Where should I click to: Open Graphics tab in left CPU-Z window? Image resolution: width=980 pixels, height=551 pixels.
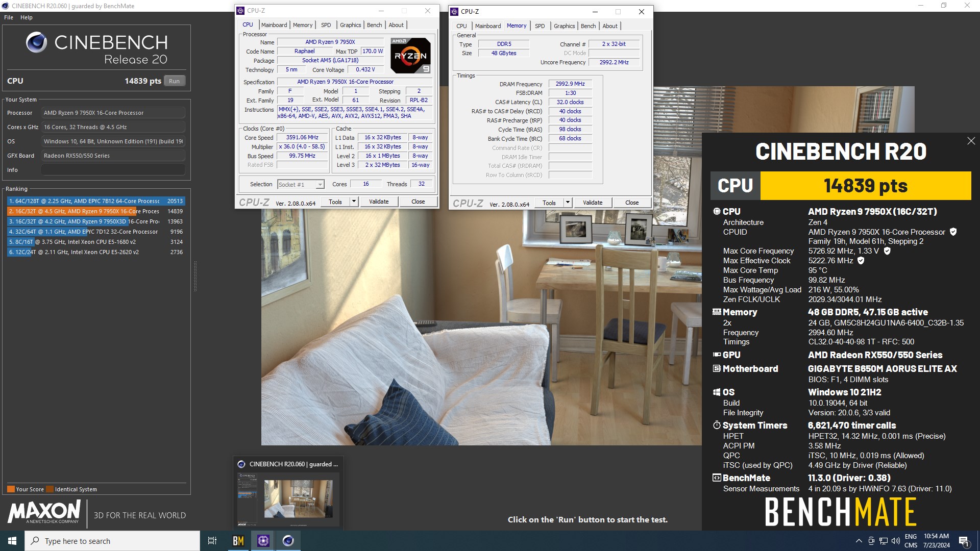tap(351, 25)
